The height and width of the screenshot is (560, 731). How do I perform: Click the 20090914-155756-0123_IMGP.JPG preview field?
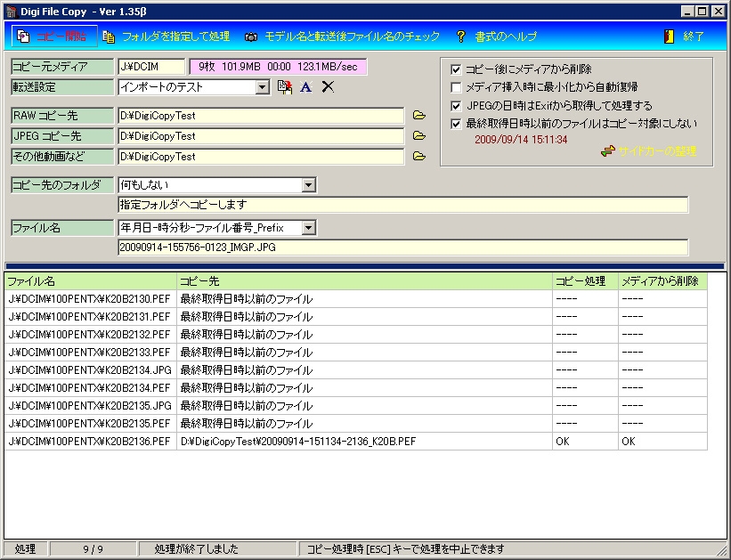pyautogui.click(x=403, y=248)
